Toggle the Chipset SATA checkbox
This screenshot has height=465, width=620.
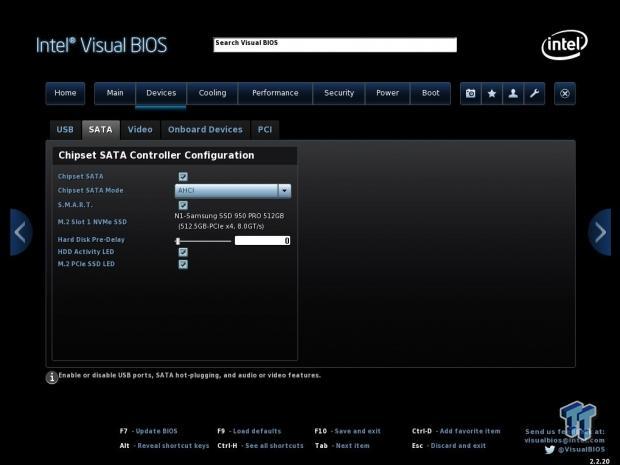(x=183, y=176)
